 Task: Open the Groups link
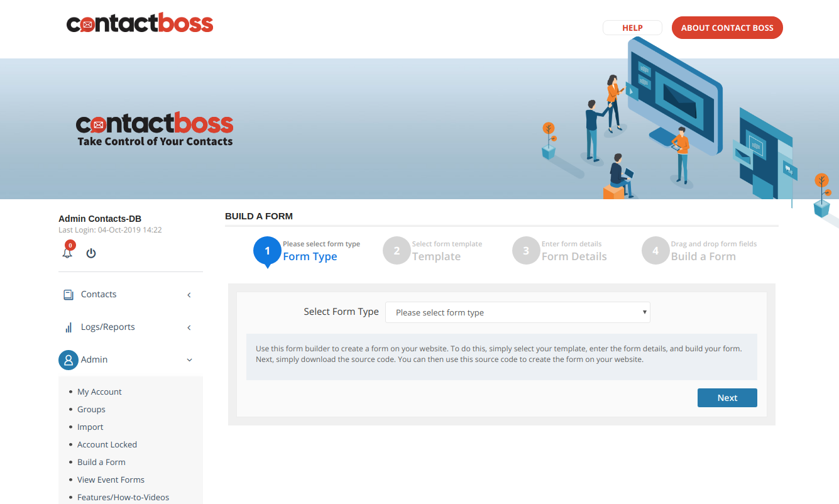pyautogui.click(x=91, y=409)
